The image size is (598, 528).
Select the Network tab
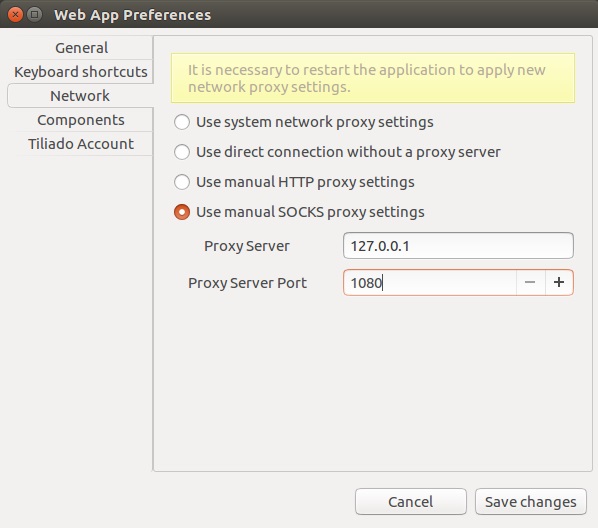click(x=80, y=96)
